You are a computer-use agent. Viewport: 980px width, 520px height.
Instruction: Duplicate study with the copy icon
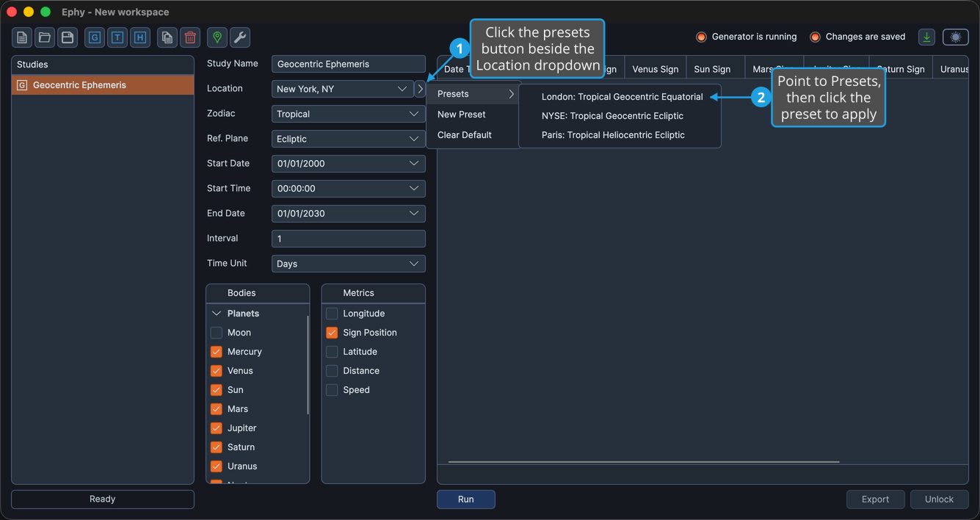click(x=167, y=37)
